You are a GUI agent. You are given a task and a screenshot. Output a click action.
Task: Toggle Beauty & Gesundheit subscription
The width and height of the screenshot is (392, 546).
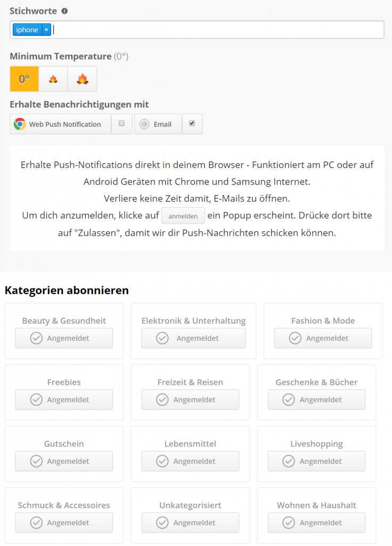click(x=64, y=338)
